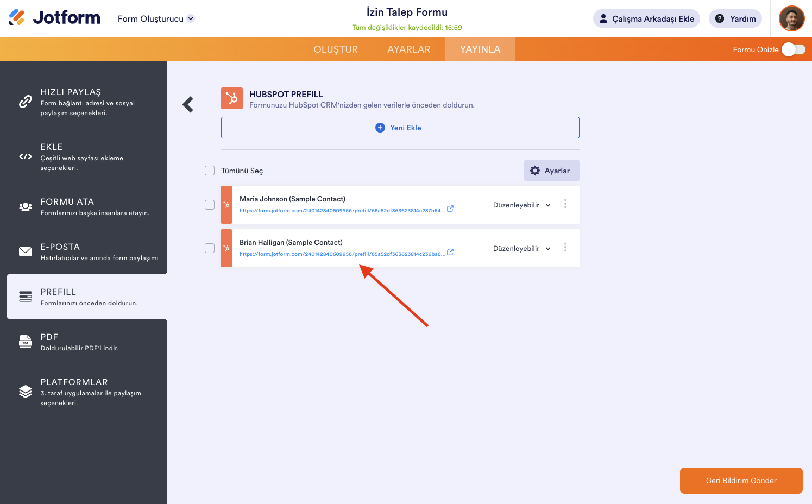The image size is (812, 504).
Task: Open the EKLE sidebar section
Action: click(x=84, y=156)
